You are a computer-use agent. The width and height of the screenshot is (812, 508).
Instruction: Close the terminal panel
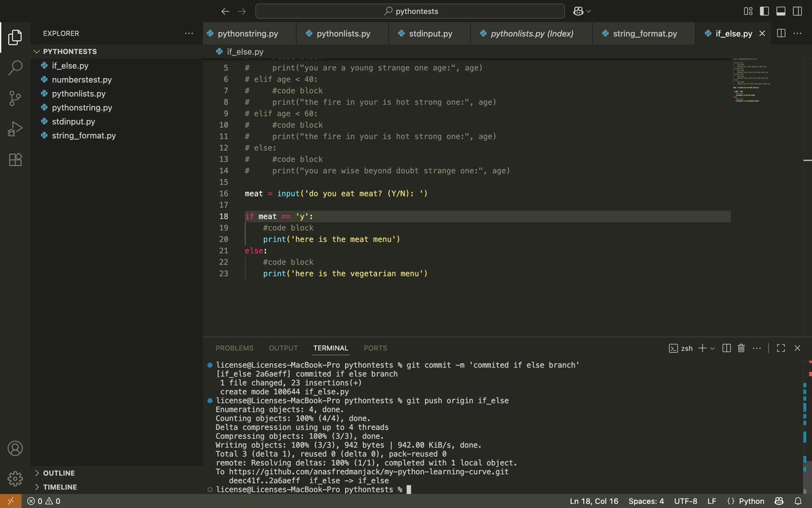[797, 348]
